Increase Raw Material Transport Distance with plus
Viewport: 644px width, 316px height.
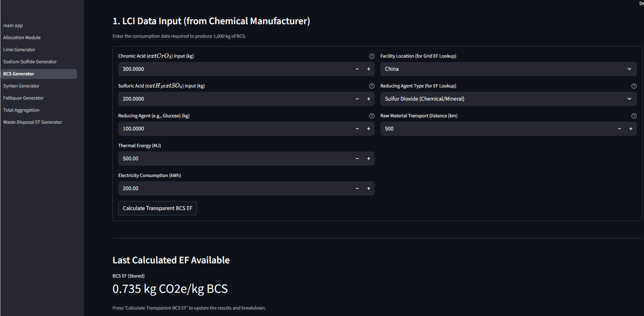(631, 129)
